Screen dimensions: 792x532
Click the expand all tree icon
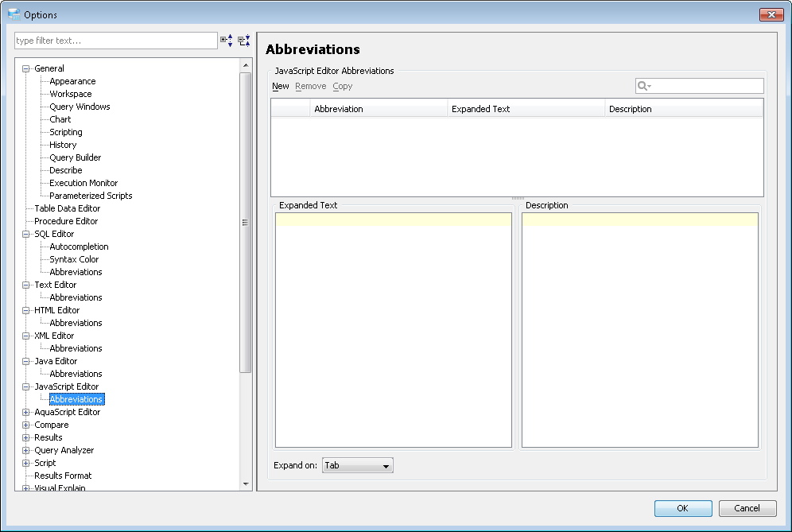(x=227, y=41)
